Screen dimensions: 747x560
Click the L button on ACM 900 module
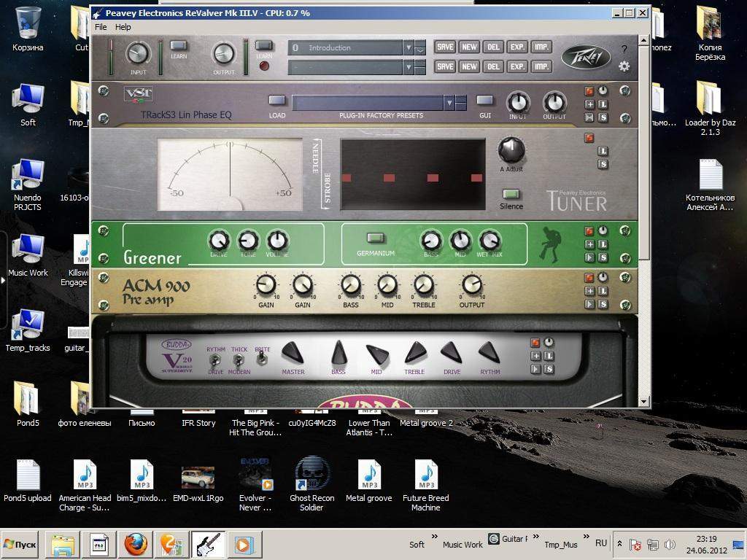pyautogui.click(x=603, y=291)
